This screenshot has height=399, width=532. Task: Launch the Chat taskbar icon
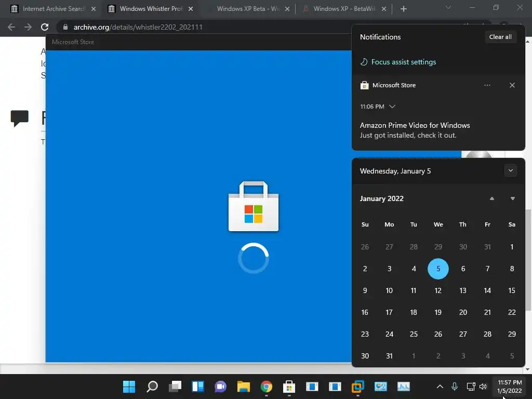(x=220, y=386)
